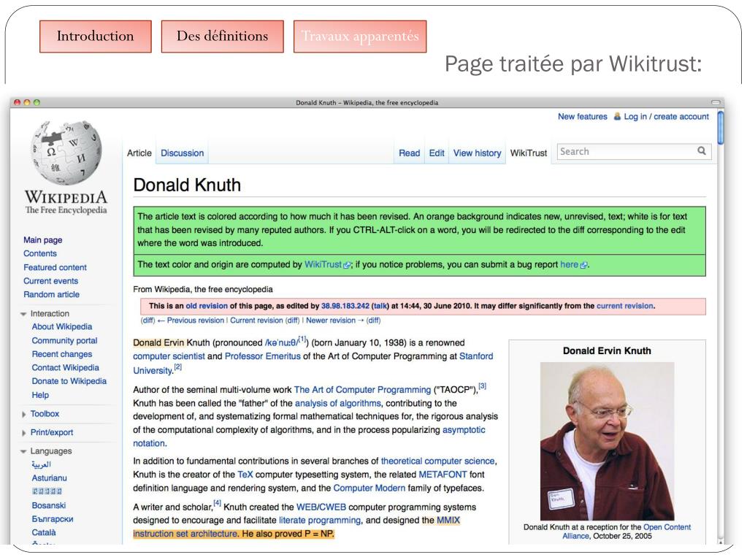Open the Introduction slide tab
Image resolution: width=747 pixels, height=560 pixels.
coord(95,37)
